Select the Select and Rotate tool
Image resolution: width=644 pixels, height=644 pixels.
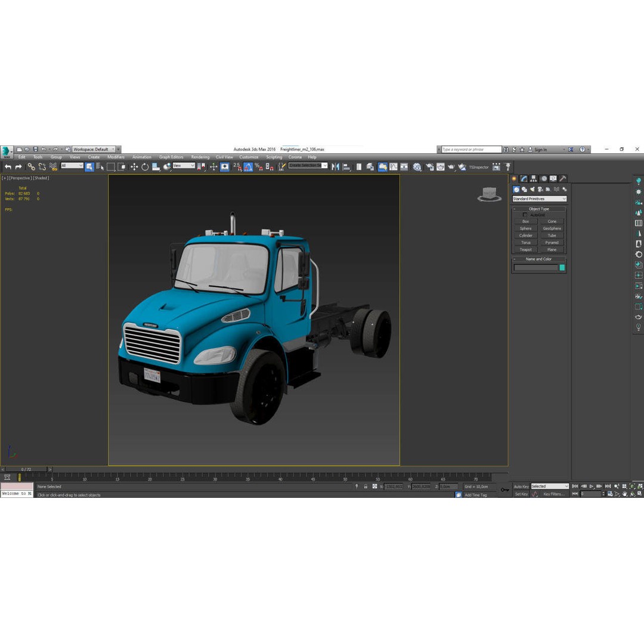point(145,167)
